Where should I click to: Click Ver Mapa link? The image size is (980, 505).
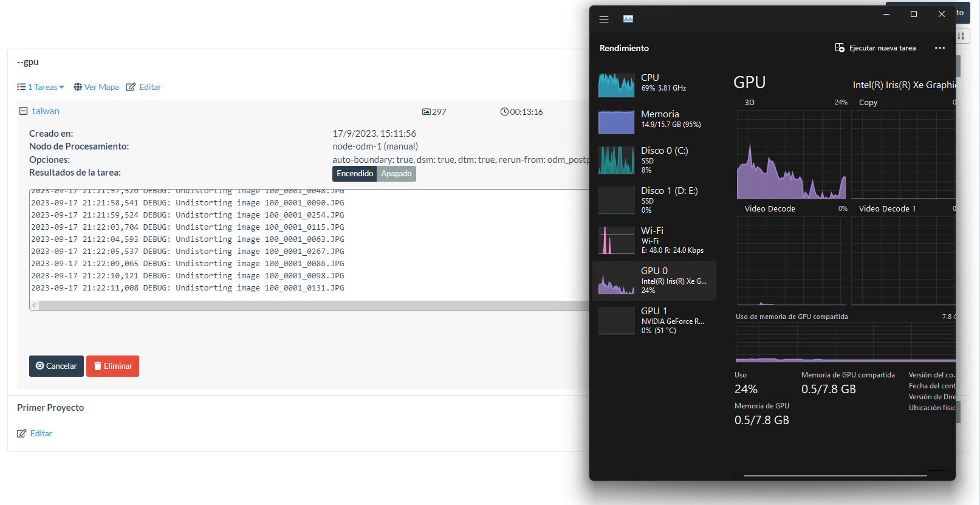click(101, 87)
